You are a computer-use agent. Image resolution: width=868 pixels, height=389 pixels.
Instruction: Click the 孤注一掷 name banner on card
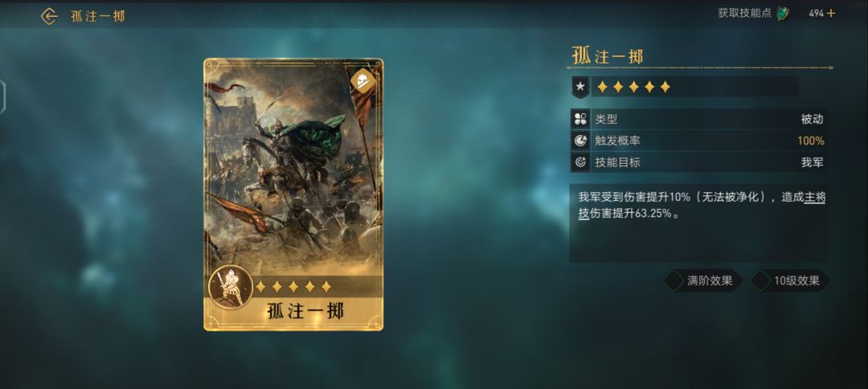pos(305,311)
